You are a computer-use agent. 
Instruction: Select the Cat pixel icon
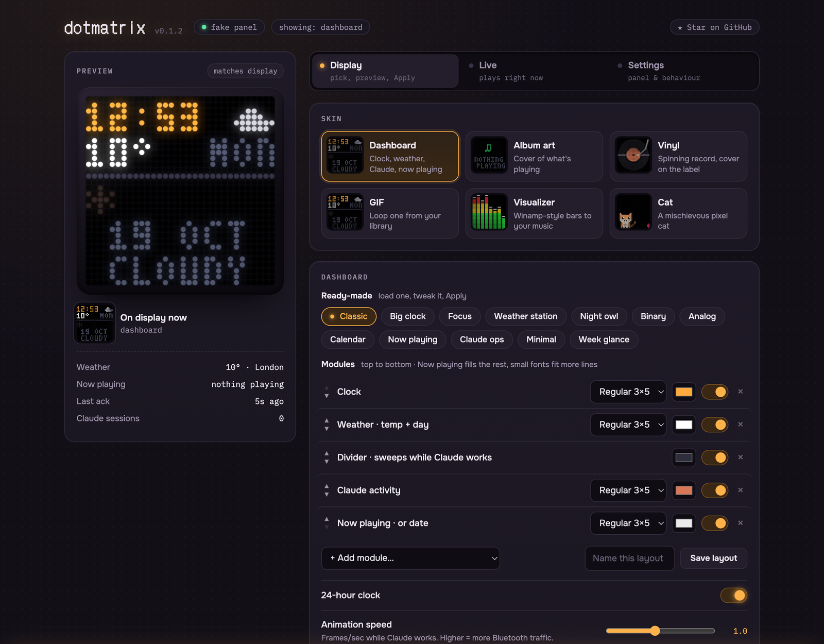[633, 212]
